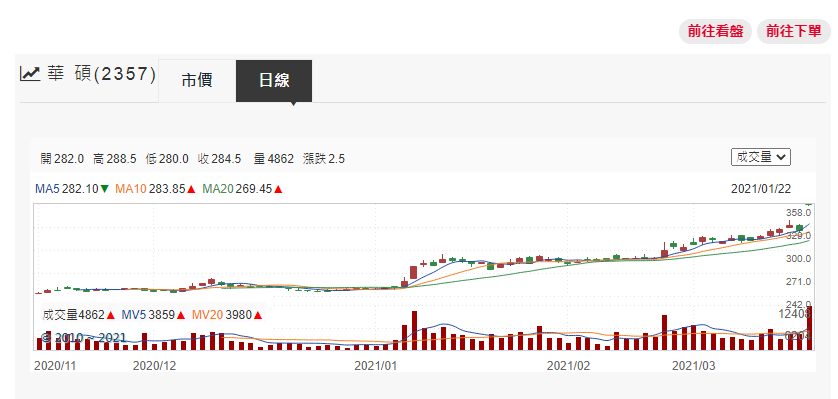Click the MA20 269.45 label
Screen dimensions: 838x399
[237, 189]
